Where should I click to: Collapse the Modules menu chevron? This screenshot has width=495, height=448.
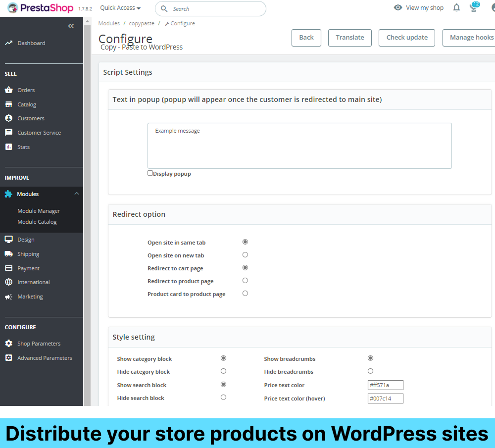click(77, 194)
